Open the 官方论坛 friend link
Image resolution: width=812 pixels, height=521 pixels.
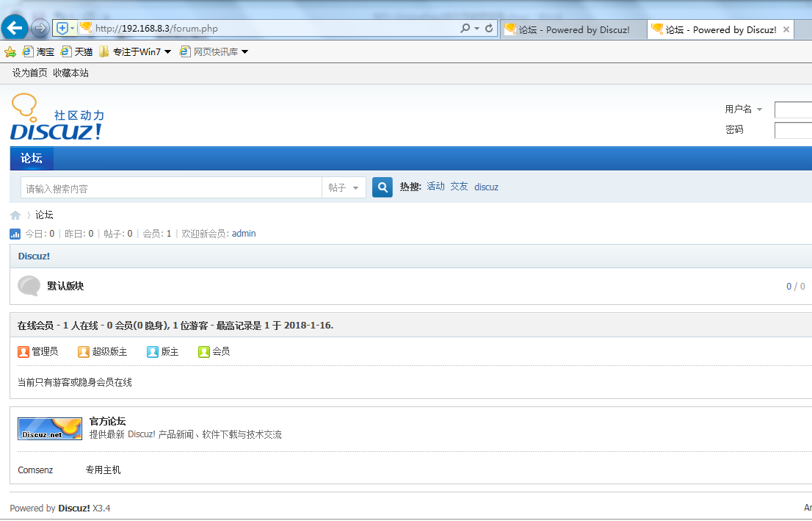click(107, 421)
